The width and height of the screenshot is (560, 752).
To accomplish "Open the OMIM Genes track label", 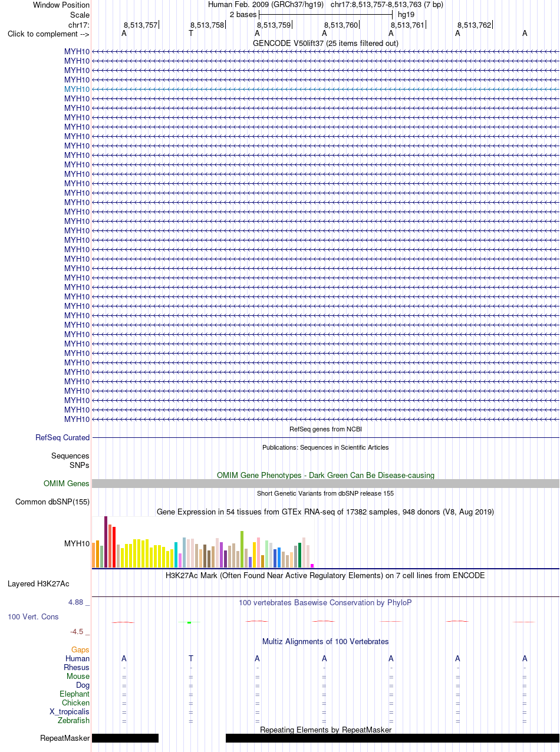I will pos(67,484).
